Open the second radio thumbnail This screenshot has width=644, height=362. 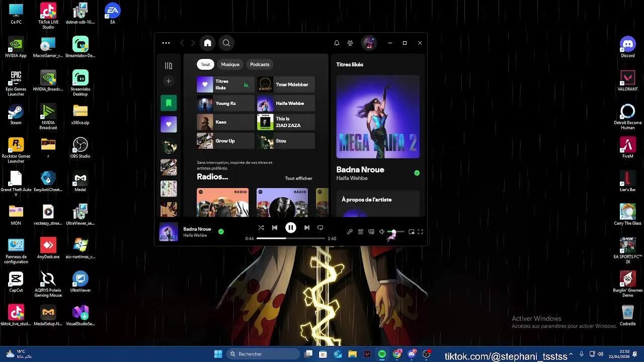pyautogui.click(x=282, y=203)
